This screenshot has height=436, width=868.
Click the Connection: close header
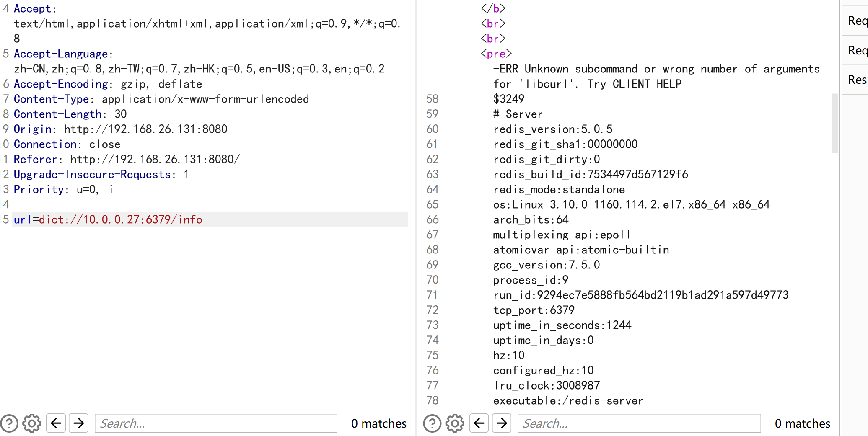[67, 144]
